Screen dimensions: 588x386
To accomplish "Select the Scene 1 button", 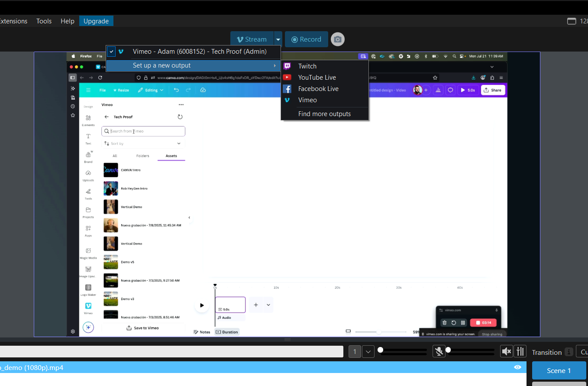I will point(559,370).
